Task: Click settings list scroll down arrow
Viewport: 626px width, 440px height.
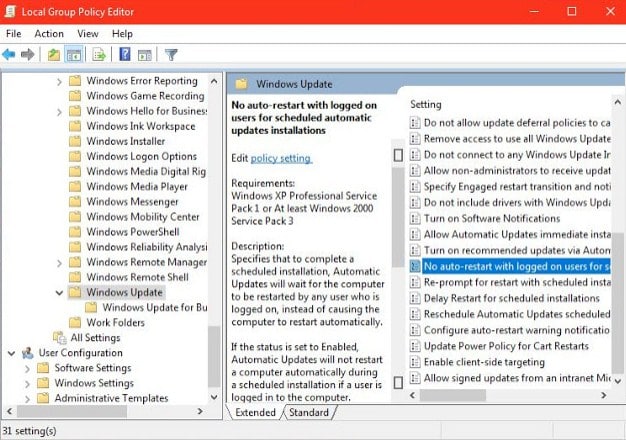Action: coord(618,381)
